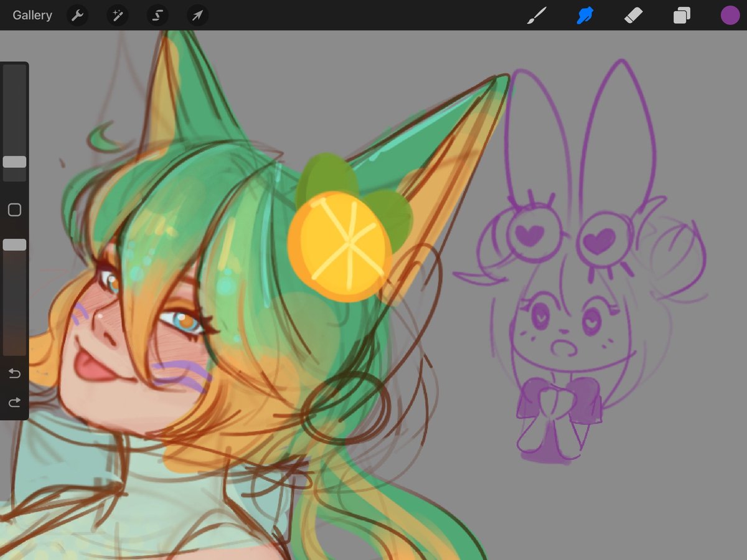Image resolution: width=747 pixels, height=560 pixels.
Task: Activate the Transform arrow tool
Action: tap(197, 15)
